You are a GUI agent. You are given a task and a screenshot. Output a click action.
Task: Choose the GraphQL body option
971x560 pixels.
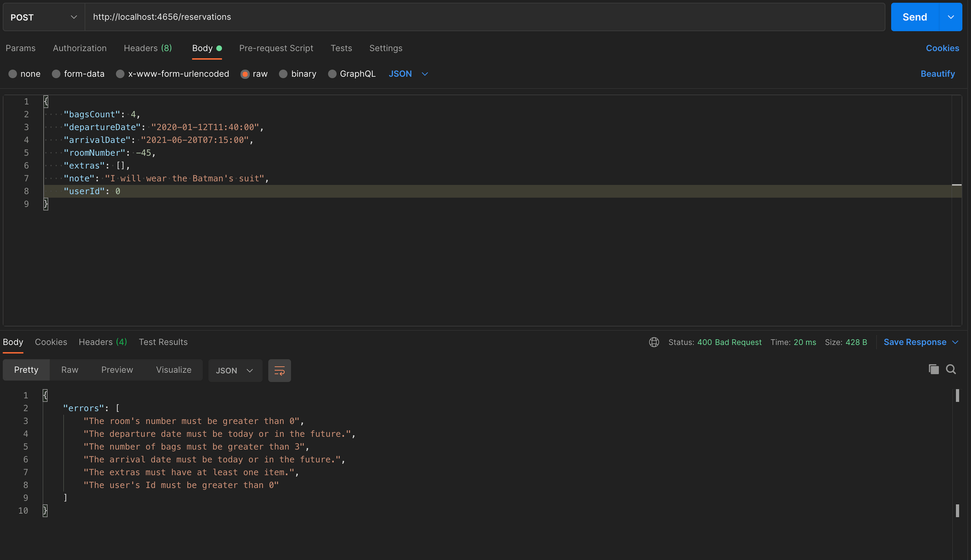352,74
